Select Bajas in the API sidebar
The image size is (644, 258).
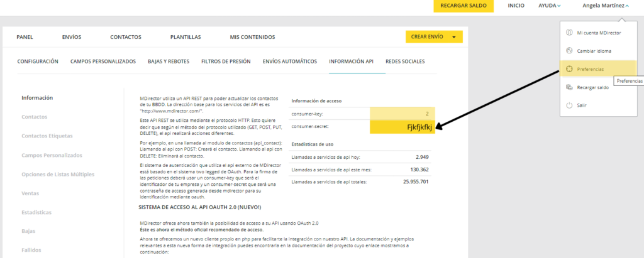(28, 231)
